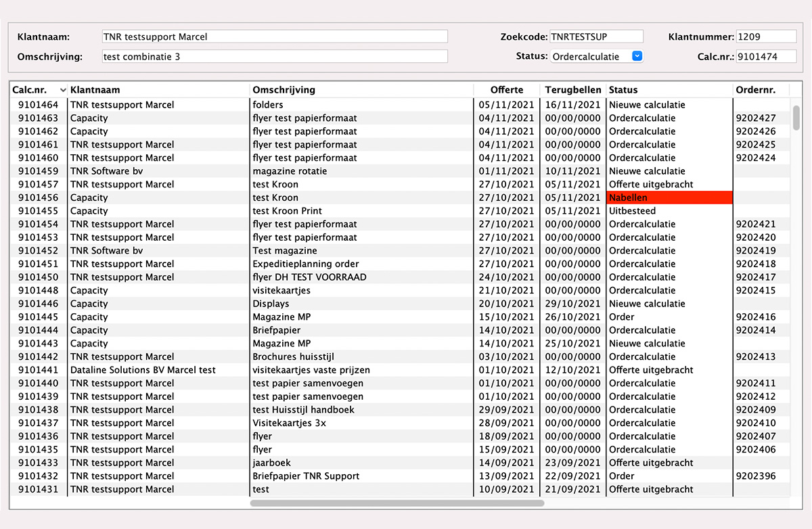The width and height of the screenshot is (812, 529).
Task: Select 'Brochures huisstijl' description
Action: [x=293, y=356]
